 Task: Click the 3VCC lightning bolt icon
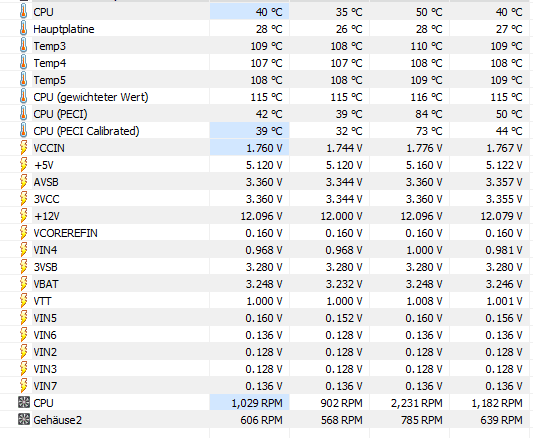(x=23, y=199)
